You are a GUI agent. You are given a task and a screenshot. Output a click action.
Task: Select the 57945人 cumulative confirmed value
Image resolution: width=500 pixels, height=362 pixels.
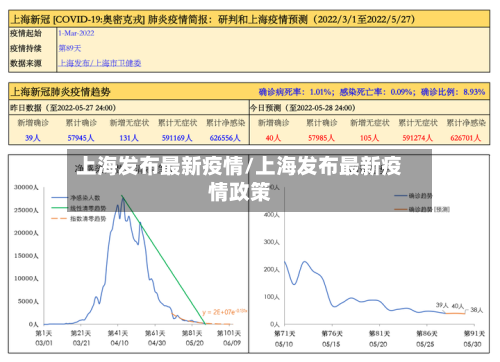81,138
